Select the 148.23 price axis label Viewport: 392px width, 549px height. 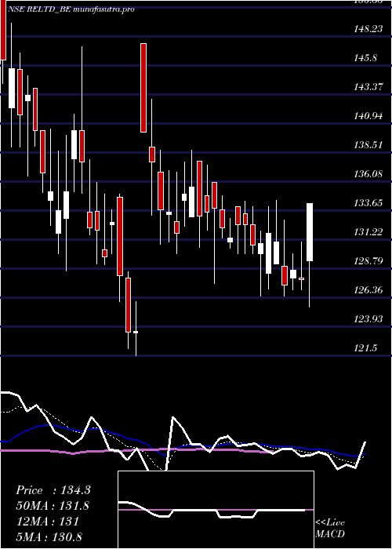(368, 29)
